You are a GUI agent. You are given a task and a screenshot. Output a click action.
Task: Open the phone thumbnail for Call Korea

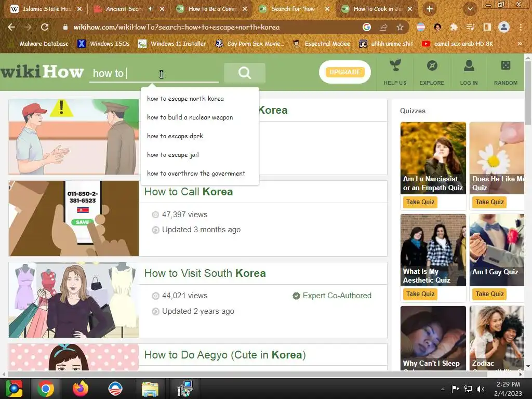(74, 218)
